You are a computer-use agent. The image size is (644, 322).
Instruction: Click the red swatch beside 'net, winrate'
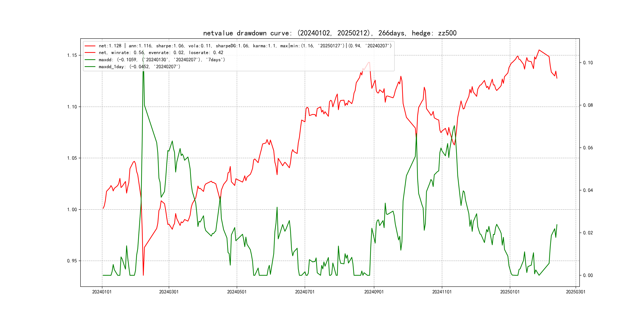coord(90,53)
